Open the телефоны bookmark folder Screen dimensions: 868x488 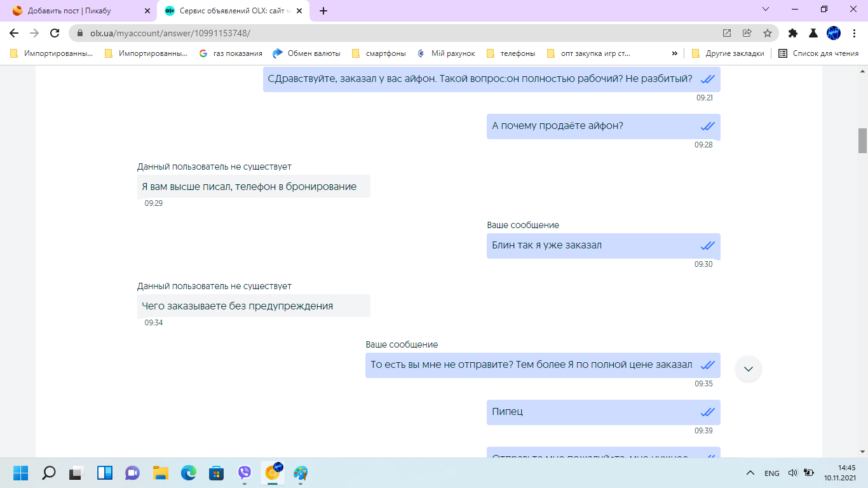click(x=510, y=53)
